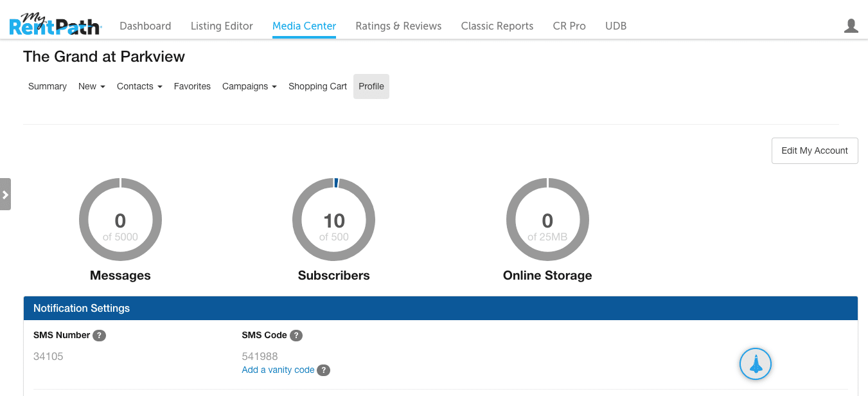Click the Messages usage donut chart

tap(120, 220)
